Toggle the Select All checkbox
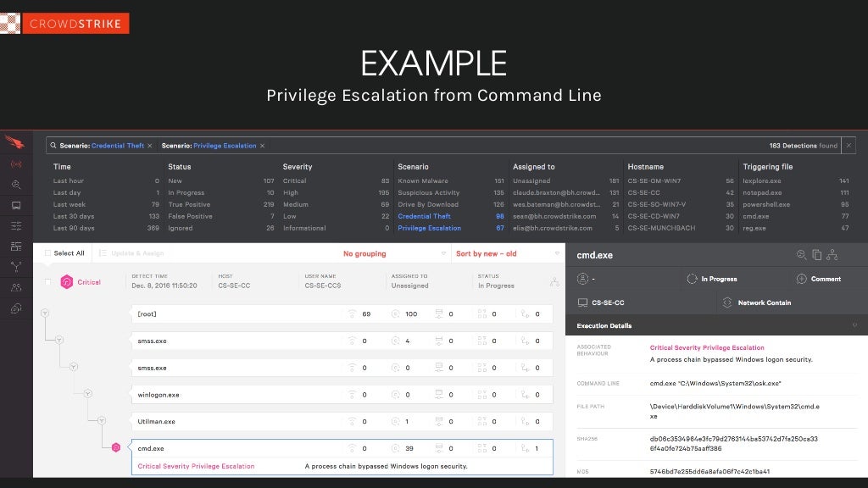Viewport: 868px width, 488px height. [x=47, y=253]
